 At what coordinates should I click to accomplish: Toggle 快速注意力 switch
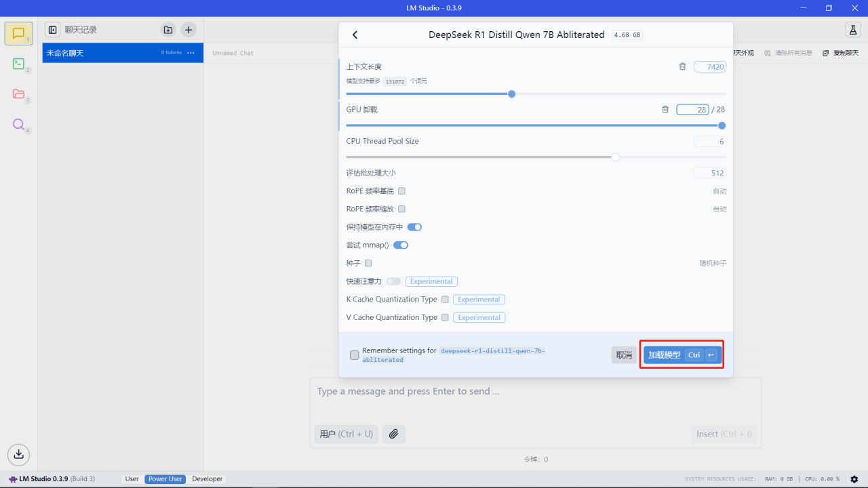click(393, 281)
